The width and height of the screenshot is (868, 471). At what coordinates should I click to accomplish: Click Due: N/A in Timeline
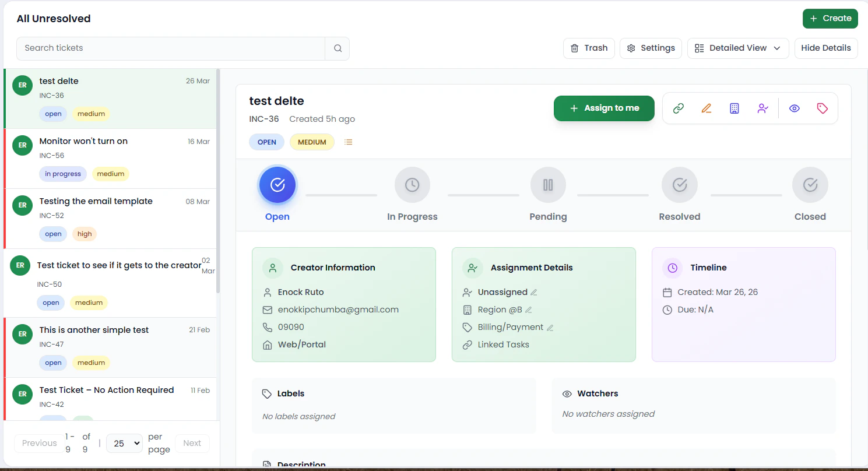[695, 310]
